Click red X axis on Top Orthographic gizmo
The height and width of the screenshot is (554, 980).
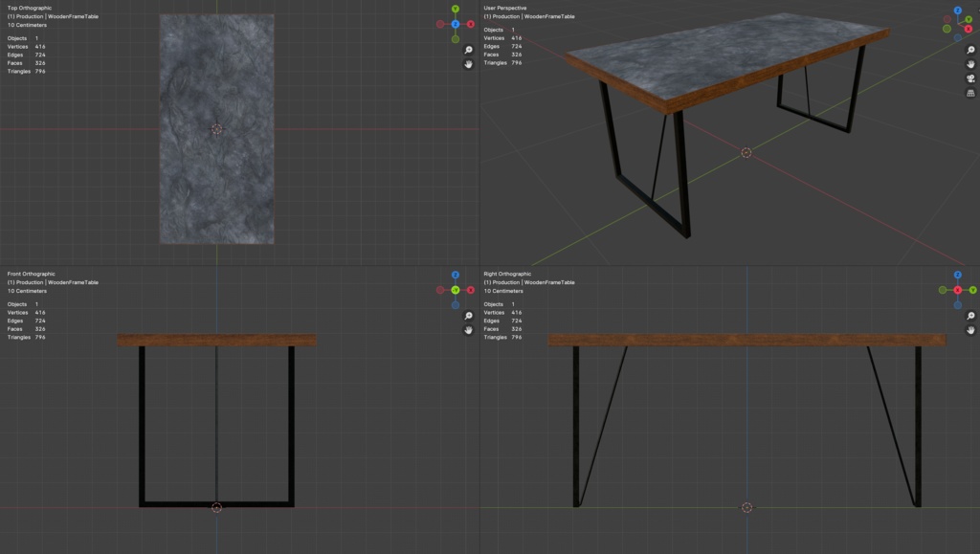pyautogui.click(x=471, y=24)
